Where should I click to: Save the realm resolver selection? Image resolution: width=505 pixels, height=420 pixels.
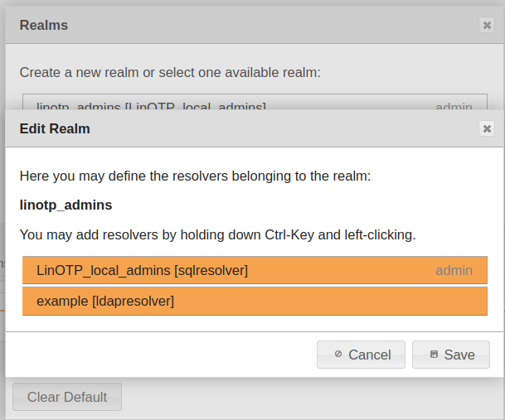tap(450, 355)
